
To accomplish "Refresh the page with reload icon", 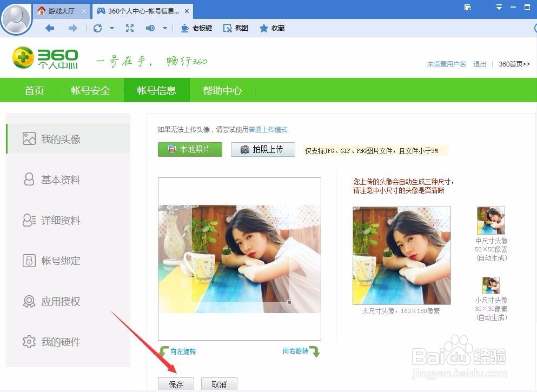I will pos(97,28).
